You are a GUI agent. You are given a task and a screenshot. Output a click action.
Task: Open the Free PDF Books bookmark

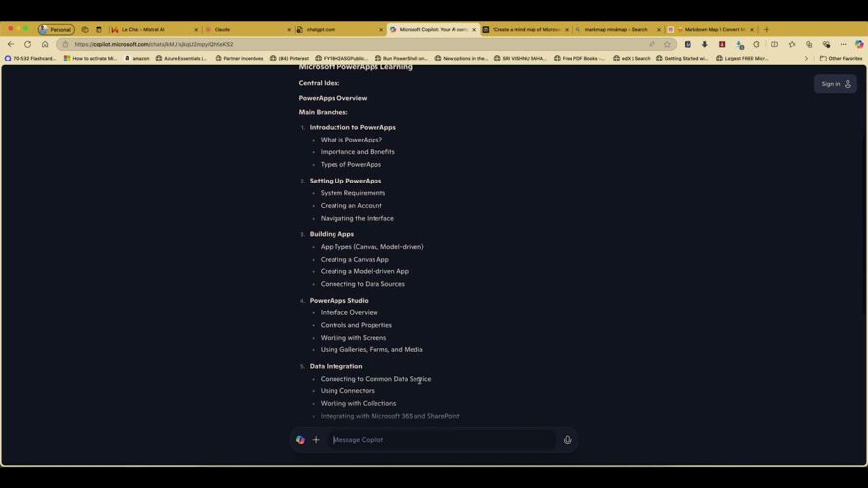click(x=579, y=59)
